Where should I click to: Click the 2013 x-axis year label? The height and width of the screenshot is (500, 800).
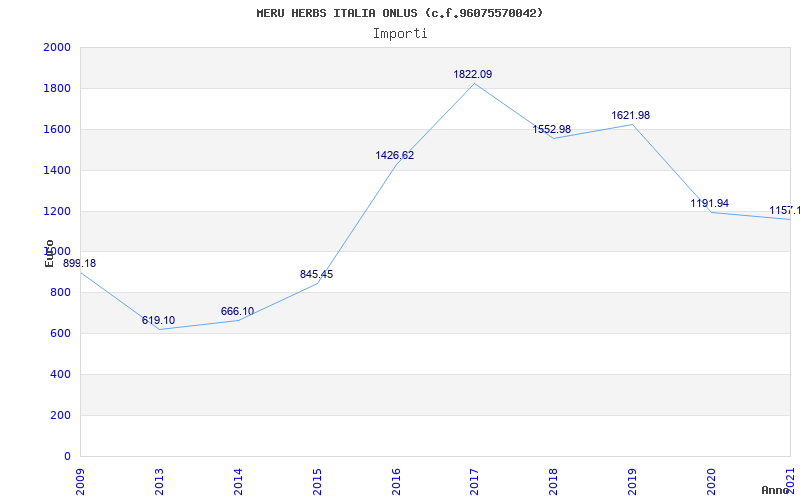point(159,482)
